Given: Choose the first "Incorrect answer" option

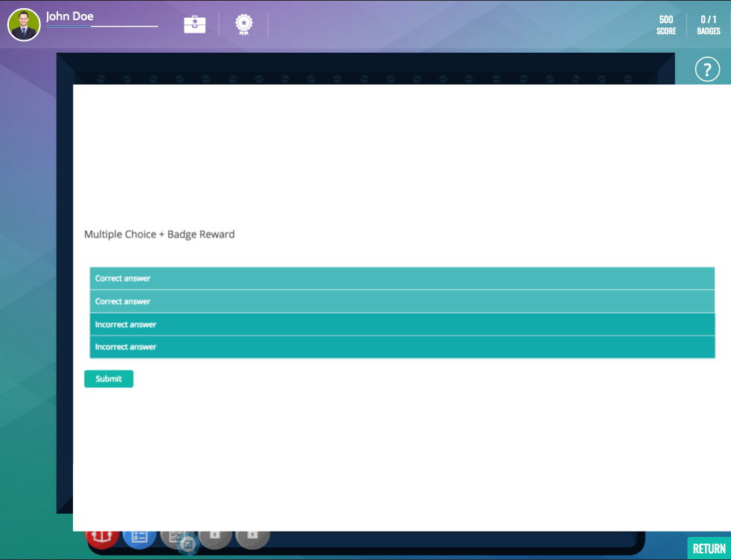Looking at the screenshot, I should [402, 325].
